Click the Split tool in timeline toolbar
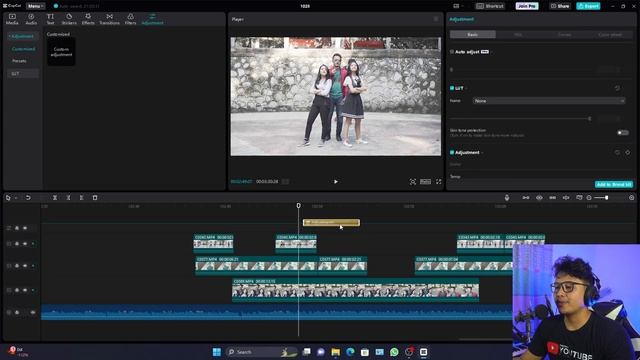 [55, 198]
